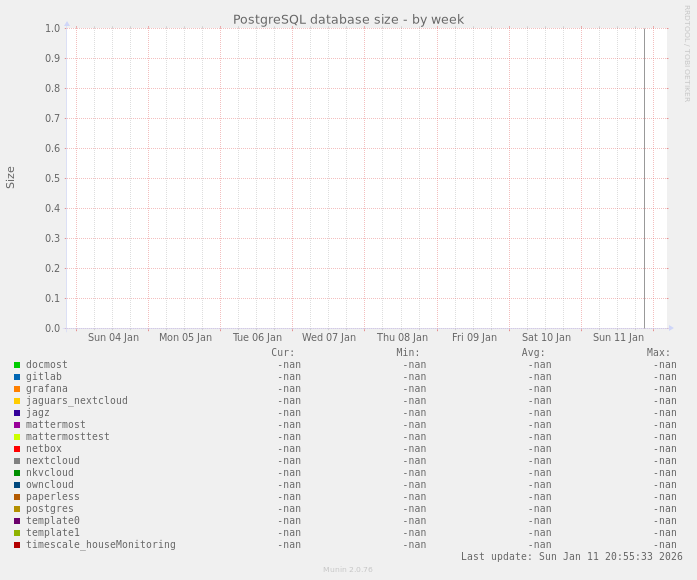Click the mattermost legend label
697x580 pixels.
pos(56,425)
